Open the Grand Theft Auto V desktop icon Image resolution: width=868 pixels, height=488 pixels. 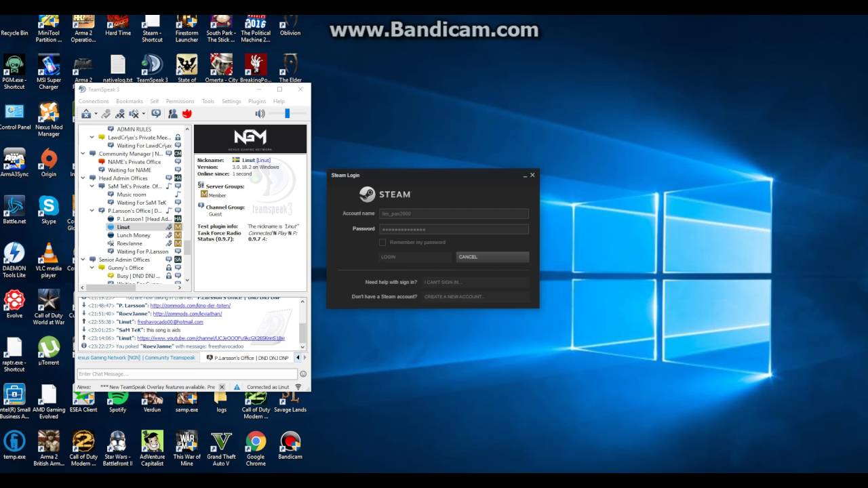point(221,449)
